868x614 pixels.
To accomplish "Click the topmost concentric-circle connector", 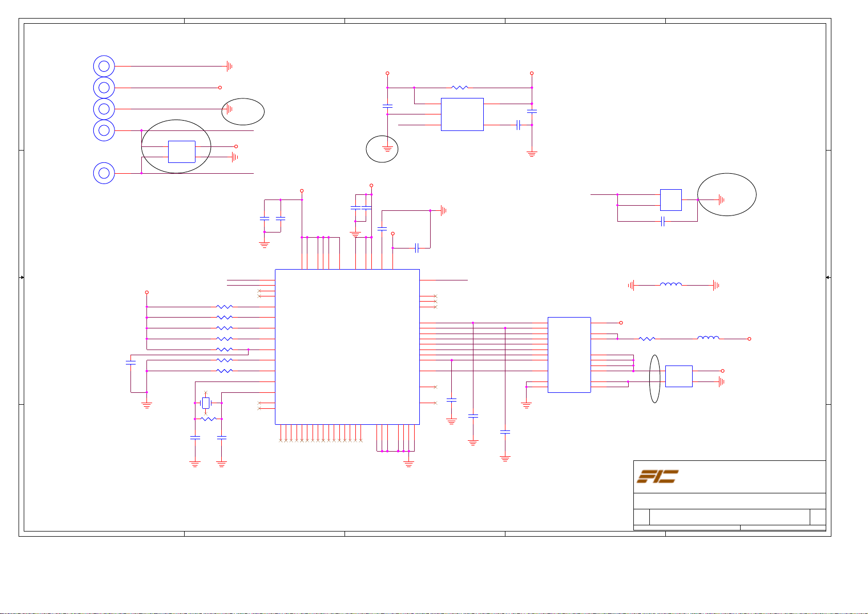I will pos(104,66).
